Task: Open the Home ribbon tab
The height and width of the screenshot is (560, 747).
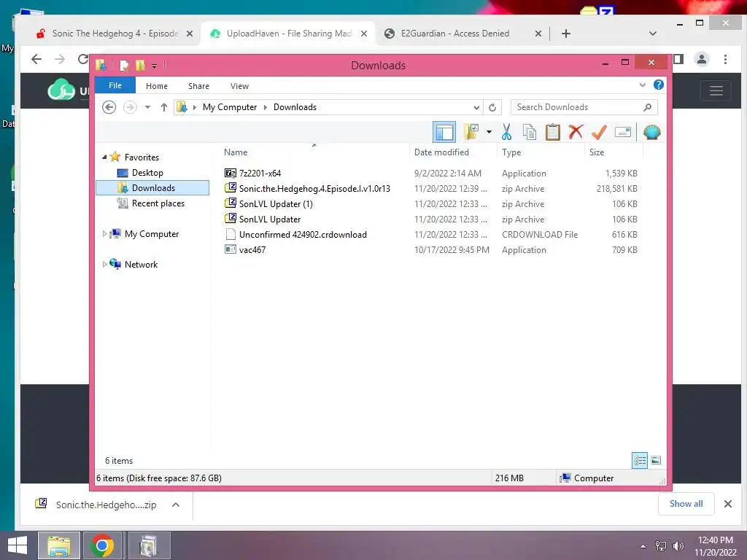Action: pos(157,86)
